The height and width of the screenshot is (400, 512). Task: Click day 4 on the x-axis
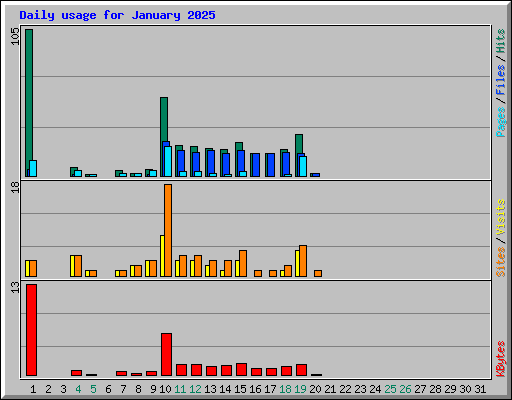[78, 389]
